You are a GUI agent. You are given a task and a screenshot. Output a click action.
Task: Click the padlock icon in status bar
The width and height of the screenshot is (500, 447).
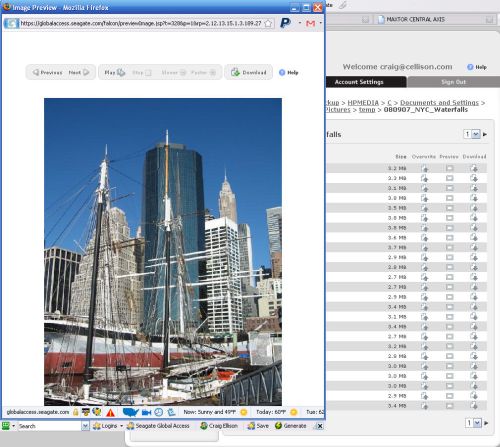tap(76, 412)
